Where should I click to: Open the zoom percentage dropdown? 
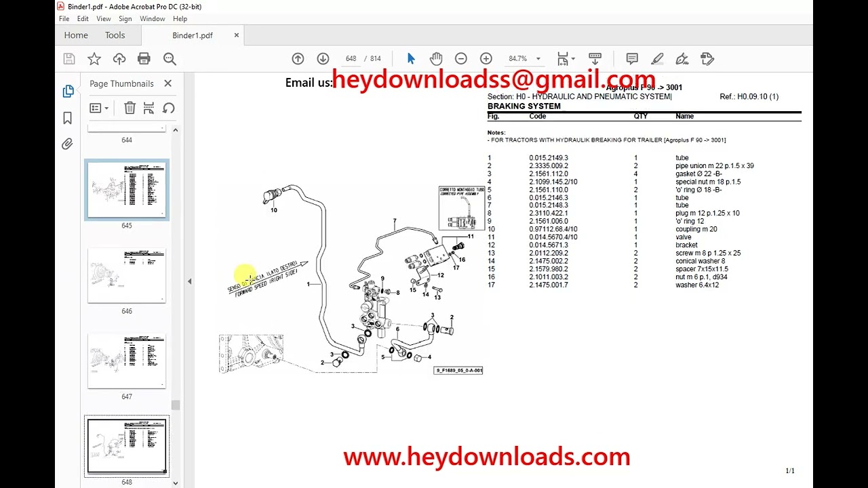pos(538,59)
